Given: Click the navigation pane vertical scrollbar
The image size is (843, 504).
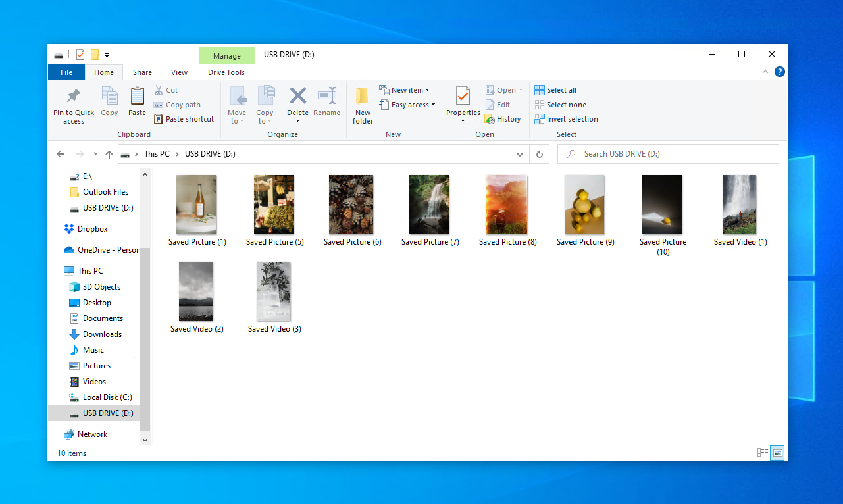Looking at the screenshot, I should pos(145,329).
